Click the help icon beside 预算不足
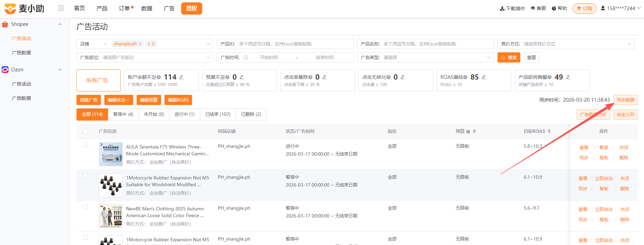Viewport: 644px width, 245px height. point(227,77)
